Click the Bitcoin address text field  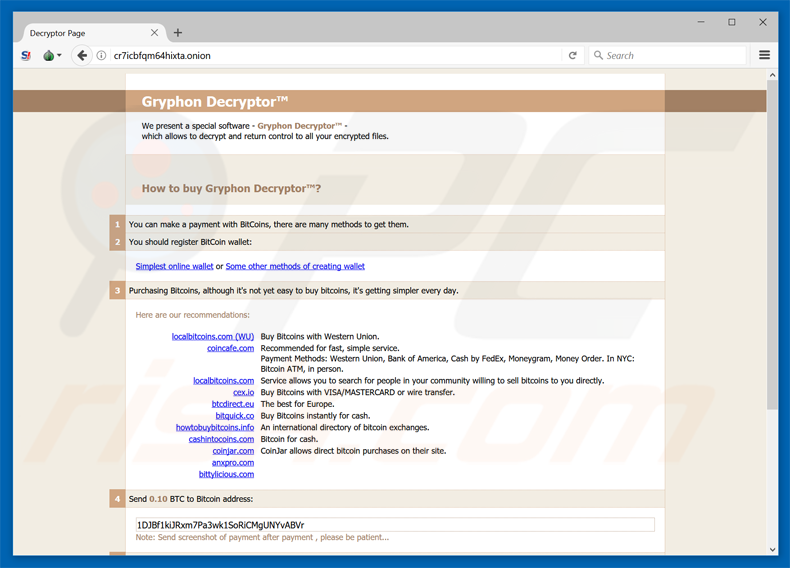[x=395, y=525]
